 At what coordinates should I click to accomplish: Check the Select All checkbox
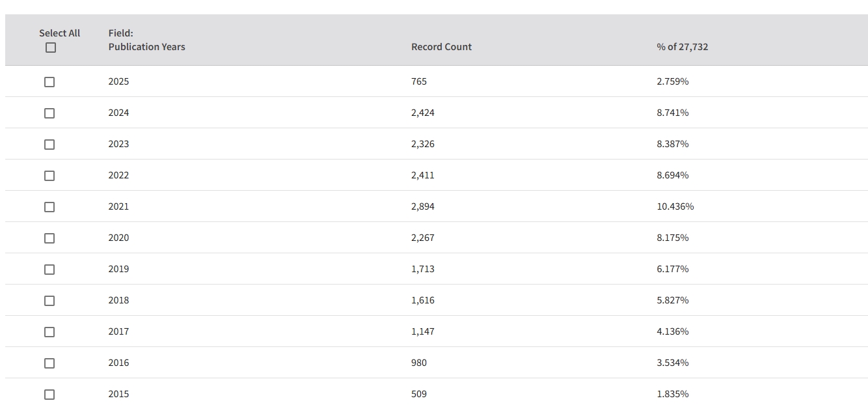(51, 48)
